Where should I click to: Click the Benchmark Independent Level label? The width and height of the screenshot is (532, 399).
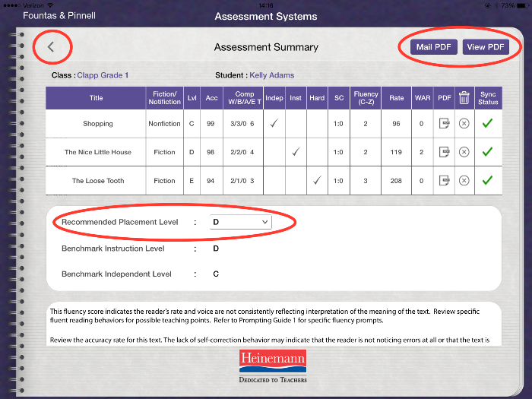116,274
